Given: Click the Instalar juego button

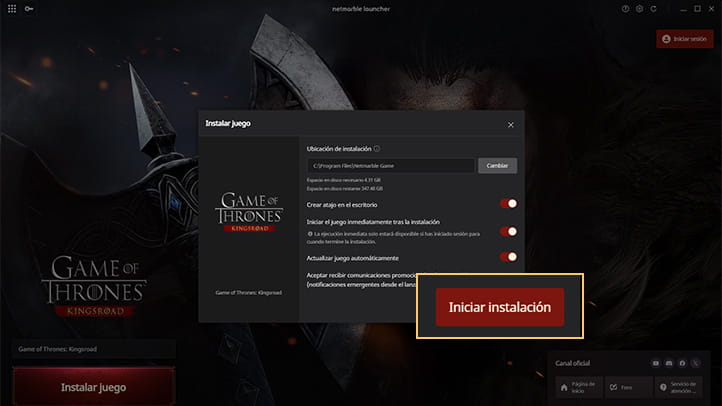Looking at the screenshot, I should [94, 387].
